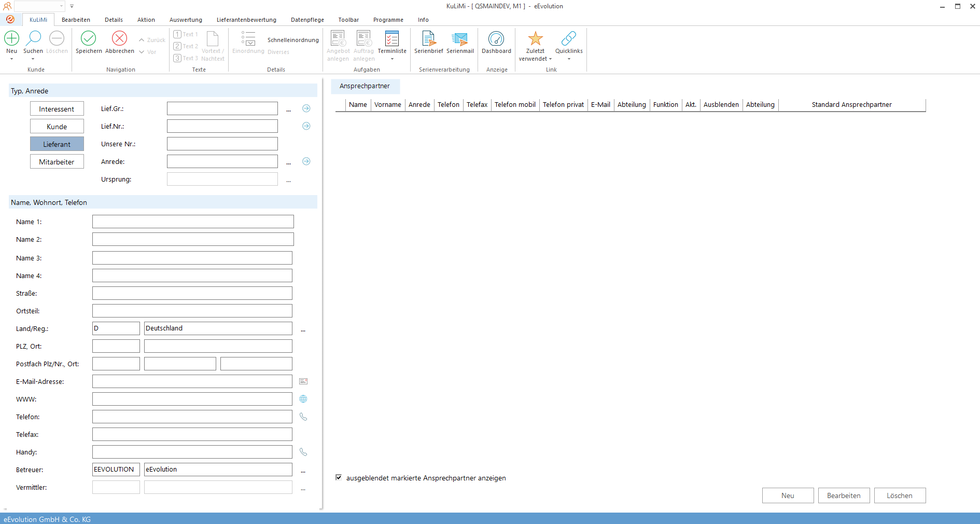The width and height of the screenshot is (980, 524).
Task: Cancel with the Abbrechen icon
Action: click(x=120, y=38)
